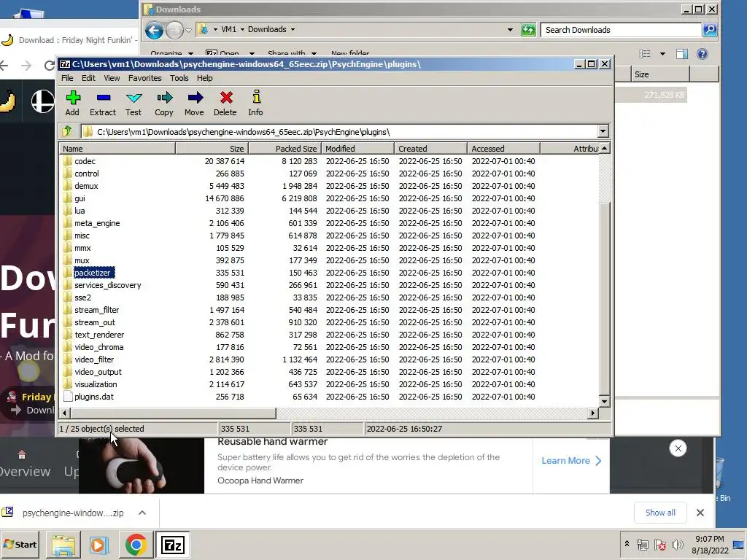Switch to Chrome in the taskbar
Screen dimensions: 747x560
coord(136,545)
